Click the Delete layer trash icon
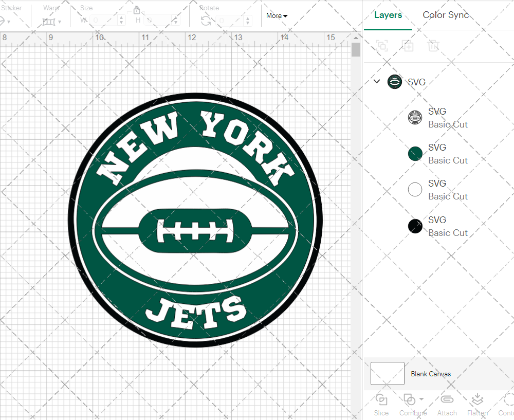Image resolution: width=514 pixels, height=420 pixels. click(434, 46)
